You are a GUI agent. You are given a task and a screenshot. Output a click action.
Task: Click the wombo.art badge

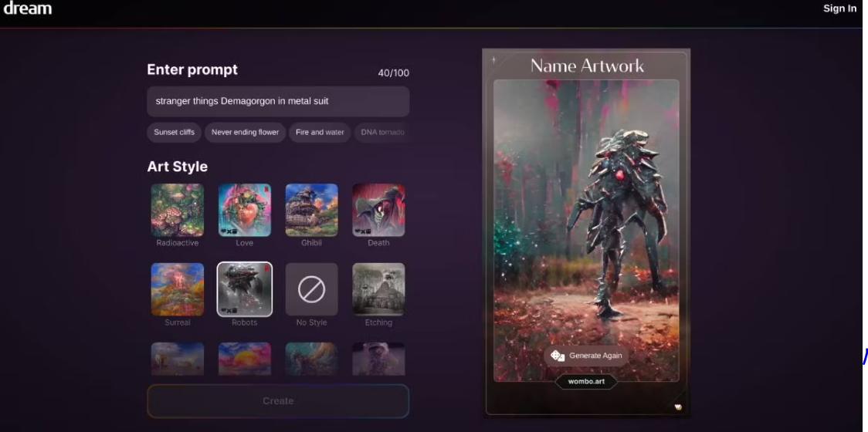pos(586,382)
